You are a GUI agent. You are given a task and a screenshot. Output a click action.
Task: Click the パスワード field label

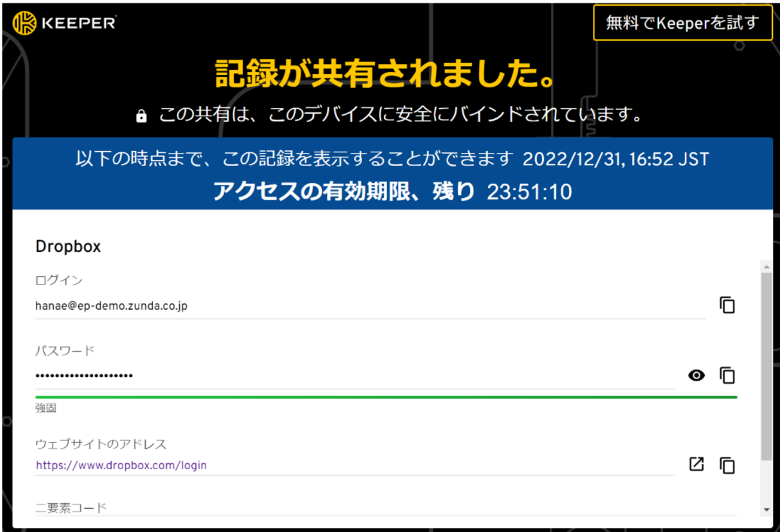coord(65,351)
